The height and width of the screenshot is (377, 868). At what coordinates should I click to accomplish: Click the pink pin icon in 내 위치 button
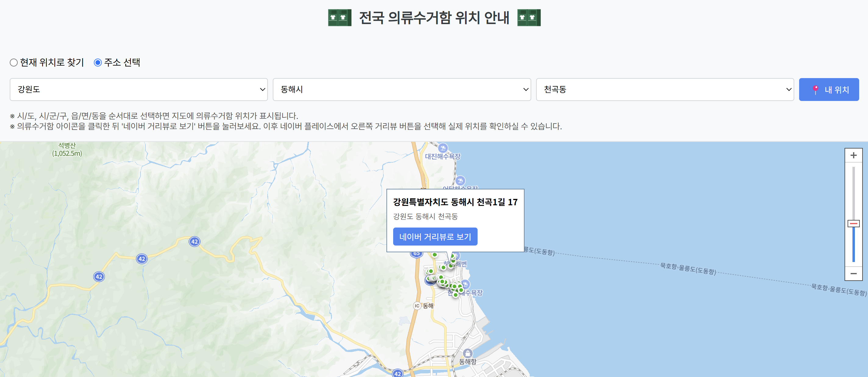coord(815,90)
